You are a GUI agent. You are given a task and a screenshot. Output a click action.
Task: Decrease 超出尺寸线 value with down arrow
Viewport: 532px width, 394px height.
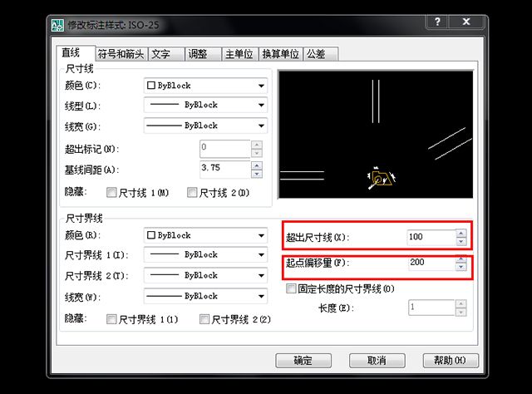click(461, 241)
